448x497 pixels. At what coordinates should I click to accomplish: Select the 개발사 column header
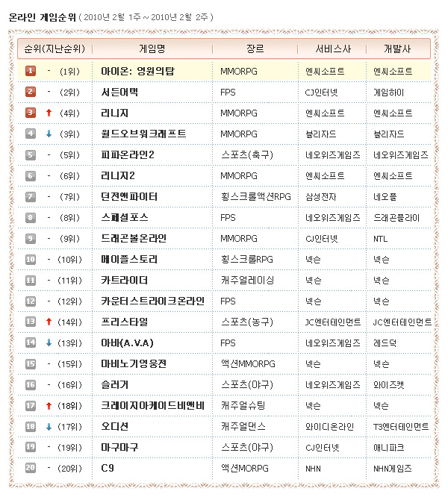point(397,49)
